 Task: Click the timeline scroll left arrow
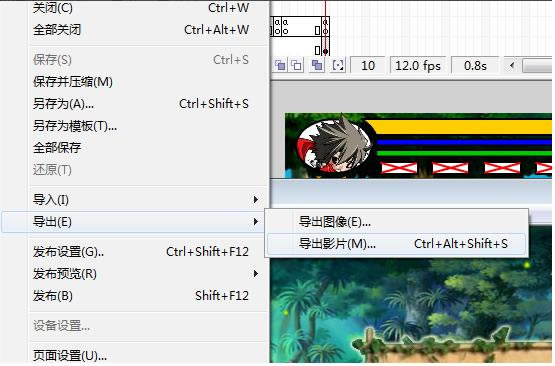(x=512, y=65)
